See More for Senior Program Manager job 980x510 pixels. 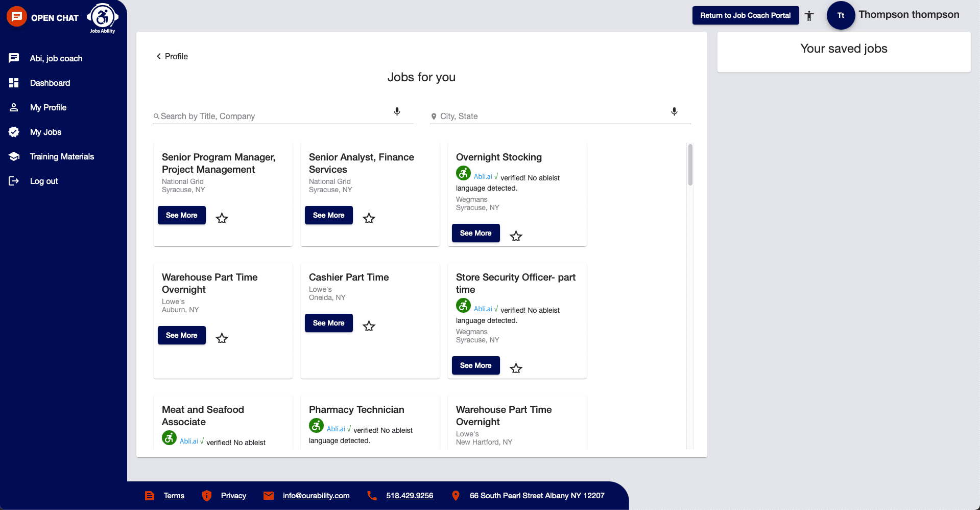181,215
